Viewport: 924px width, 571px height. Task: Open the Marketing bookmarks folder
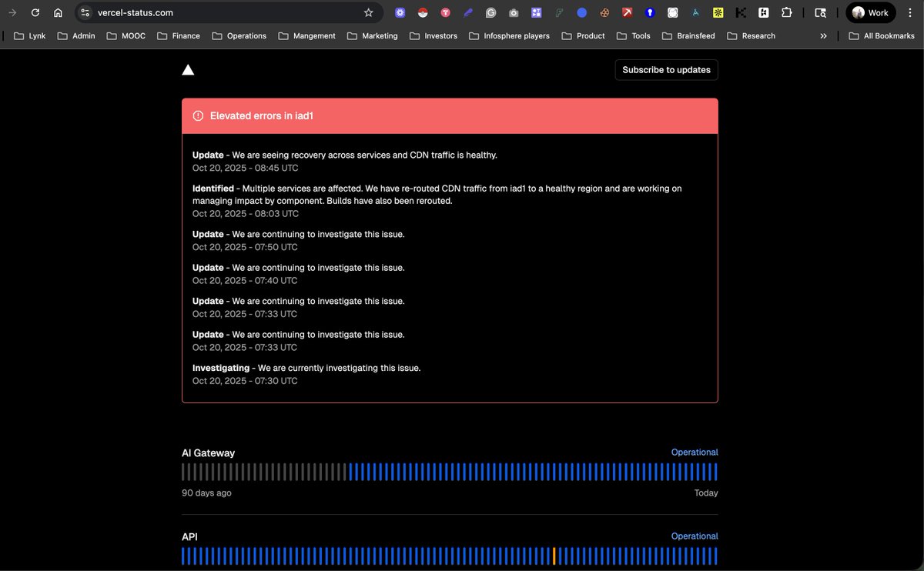(x=373, y=35)
